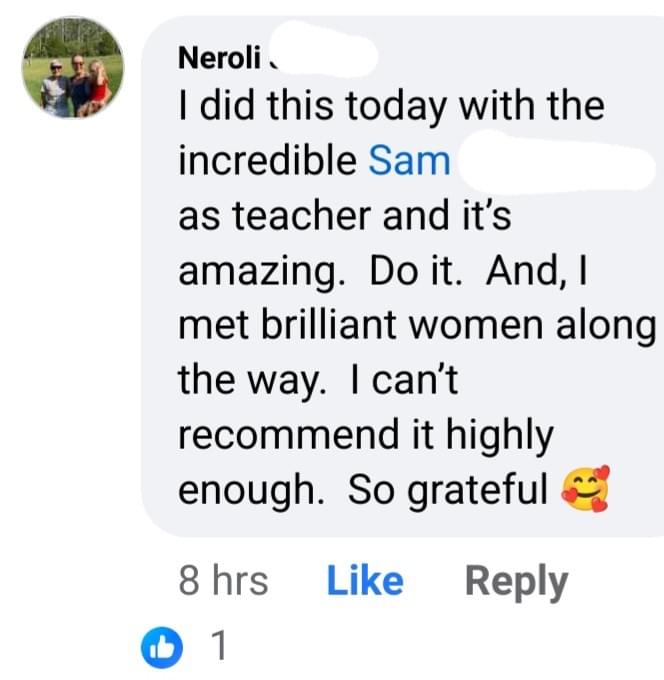
Task: Click the blue thumbs-up reaction icon
Action: 160,646
